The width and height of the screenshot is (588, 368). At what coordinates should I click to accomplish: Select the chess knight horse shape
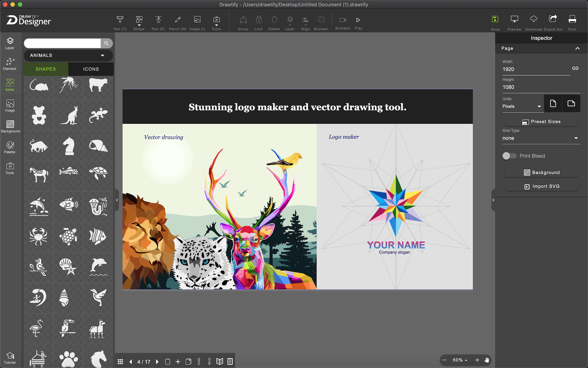point(69,146)
